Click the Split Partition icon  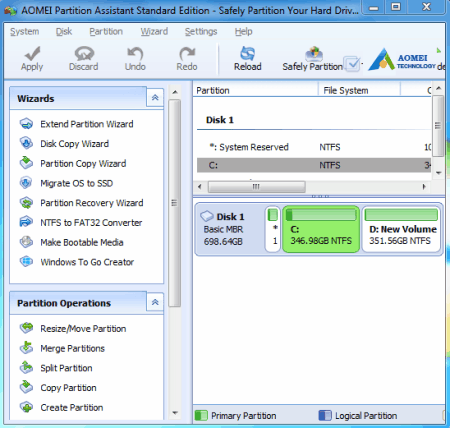tap(26, 368)
